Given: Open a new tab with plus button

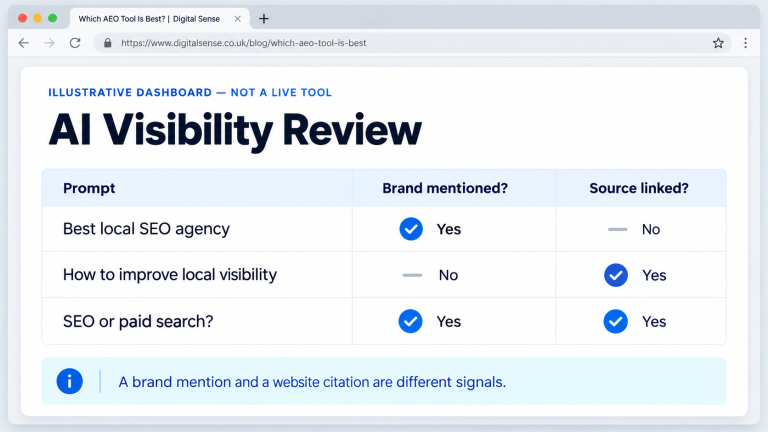Looking at the screenshot, I should click(x=264, y=19).
